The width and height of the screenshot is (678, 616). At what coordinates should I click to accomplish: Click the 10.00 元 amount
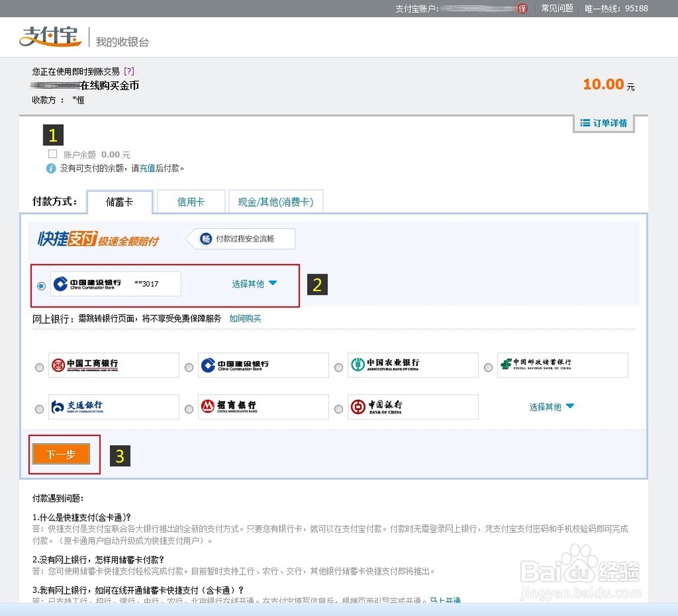pyautogui.click(x=609, y=84)
